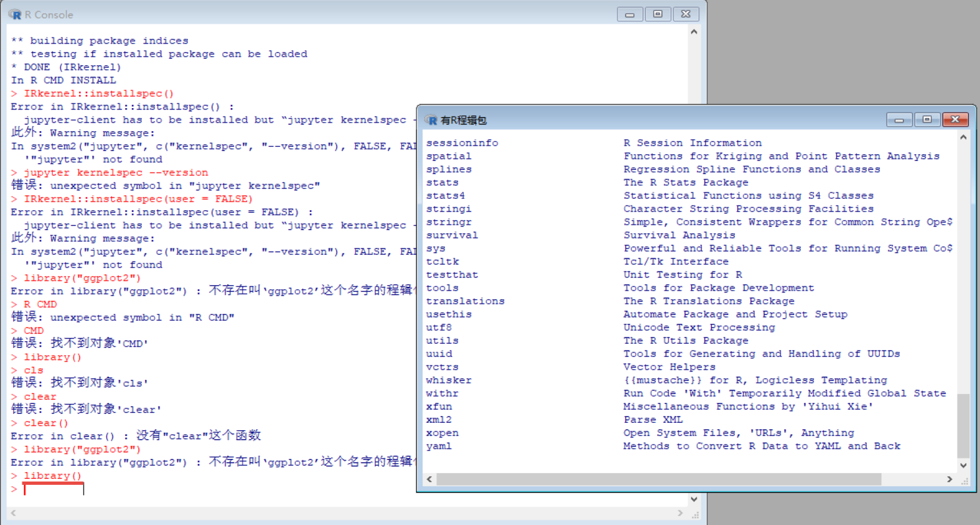The width and height of the screenshot is (980, 525).
Task: Click the down arrow of the R Console vertical scrollbar
Action: (x=694, y=500)
